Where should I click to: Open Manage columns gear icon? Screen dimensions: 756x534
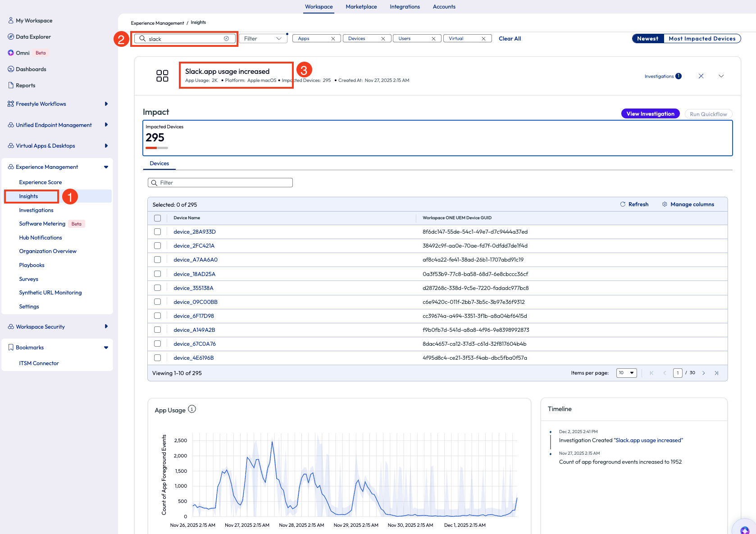point(665,204)
